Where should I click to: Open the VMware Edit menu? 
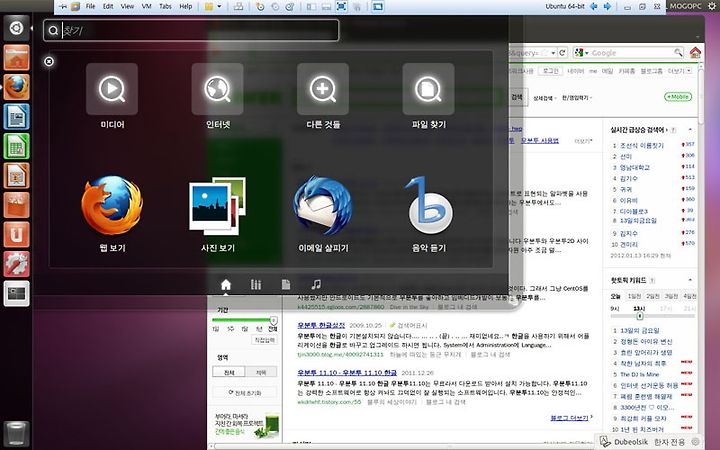tap(108, 6)
